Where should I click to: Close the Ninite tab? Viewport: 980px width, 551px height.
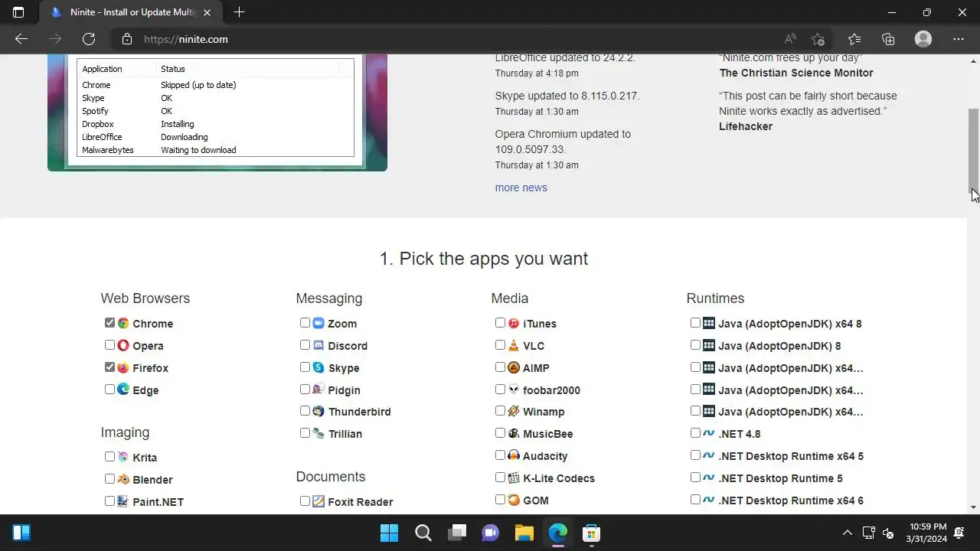pos(207,12)
